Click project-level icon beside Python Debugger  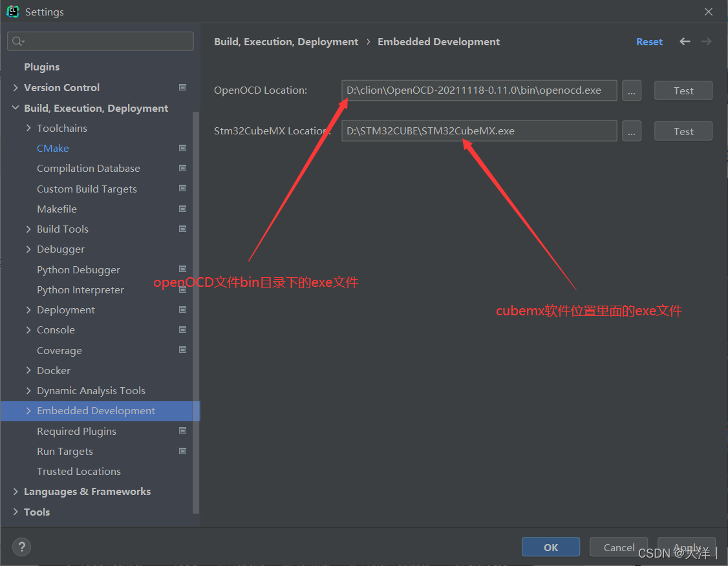coord(183,269)
